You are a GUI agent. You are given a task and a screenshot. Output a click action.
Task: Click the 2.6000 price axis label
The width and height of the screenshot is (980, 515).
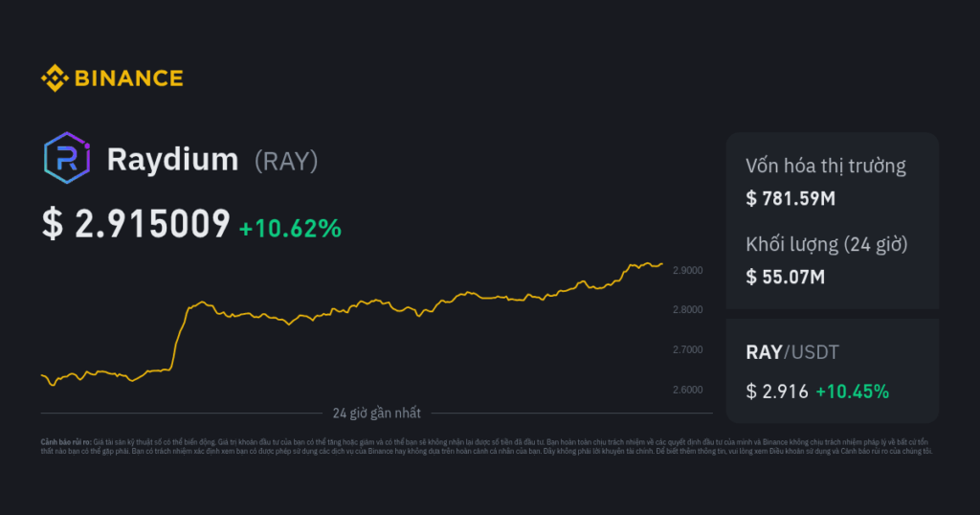[x=687, y=390]
